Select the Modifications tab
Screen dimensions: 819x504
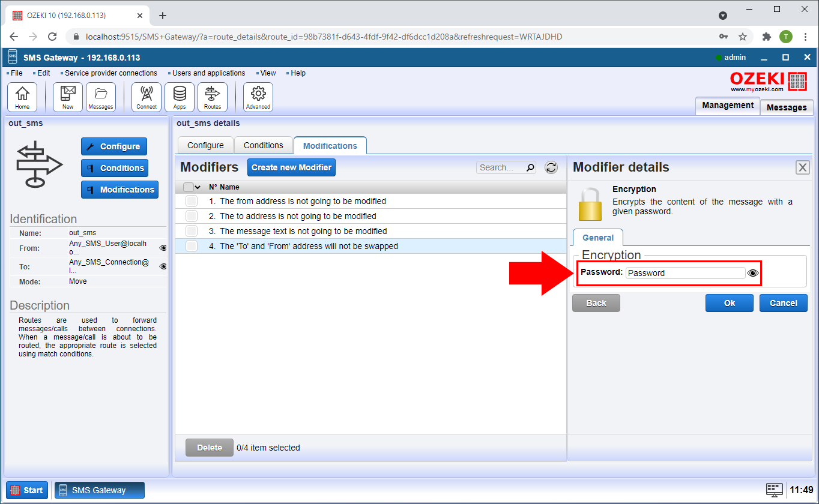pos(330,146)
